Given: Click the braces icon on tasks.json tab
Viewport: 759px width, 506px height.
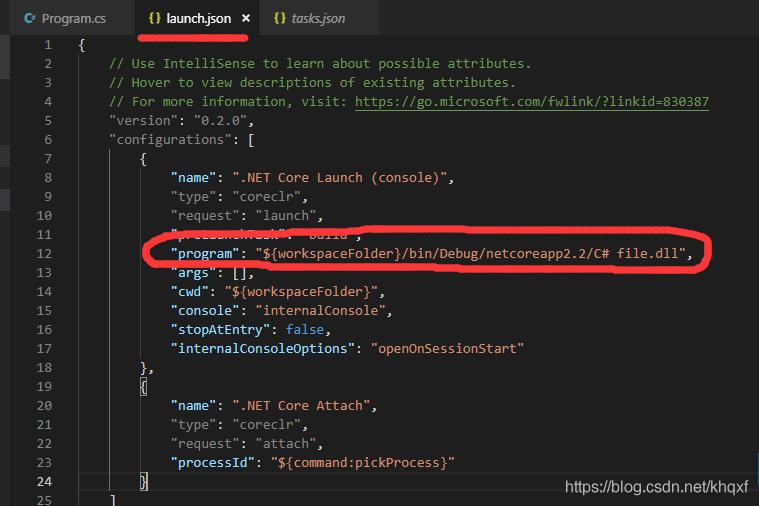Looking at the screenshot, I should [280, 19].
